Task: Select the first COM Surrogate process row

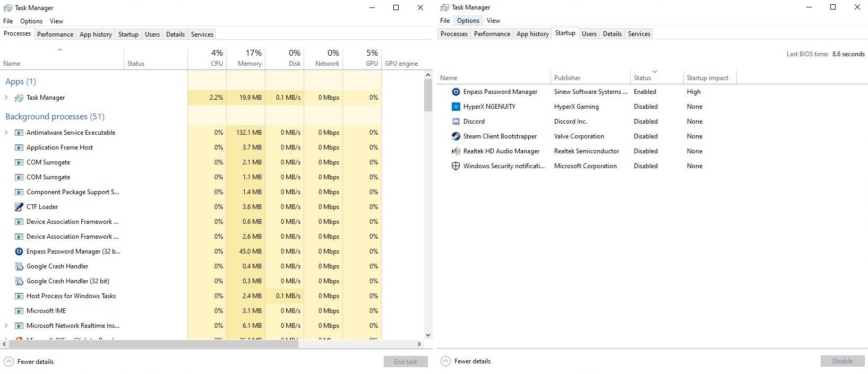Action: point(191,162)
